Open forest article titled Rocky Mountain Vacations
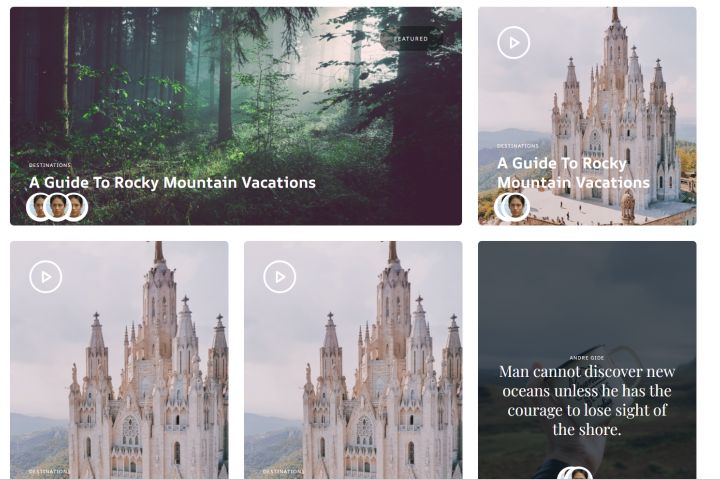This screenshot has height=480, width=720. click(172, 182)
